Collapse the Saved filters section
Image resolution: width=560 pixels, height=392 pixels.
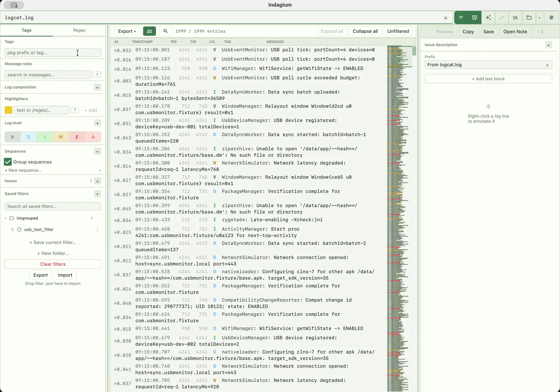click(x=98, y=194)
